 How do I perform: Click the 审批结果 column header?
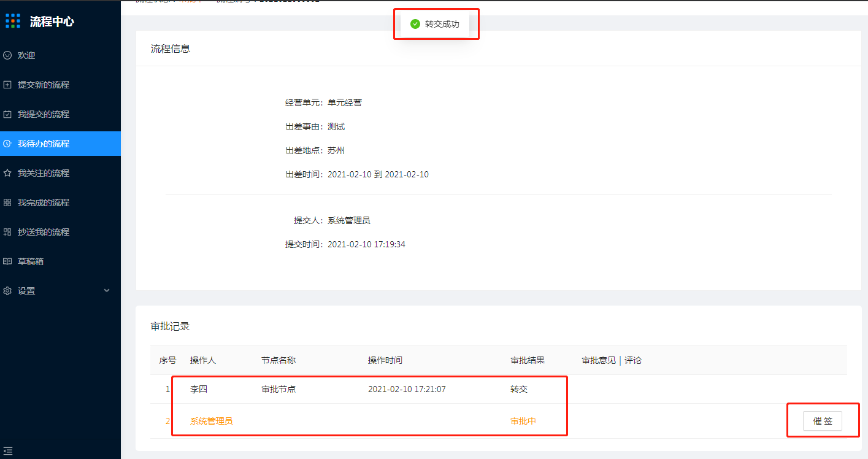528,360
